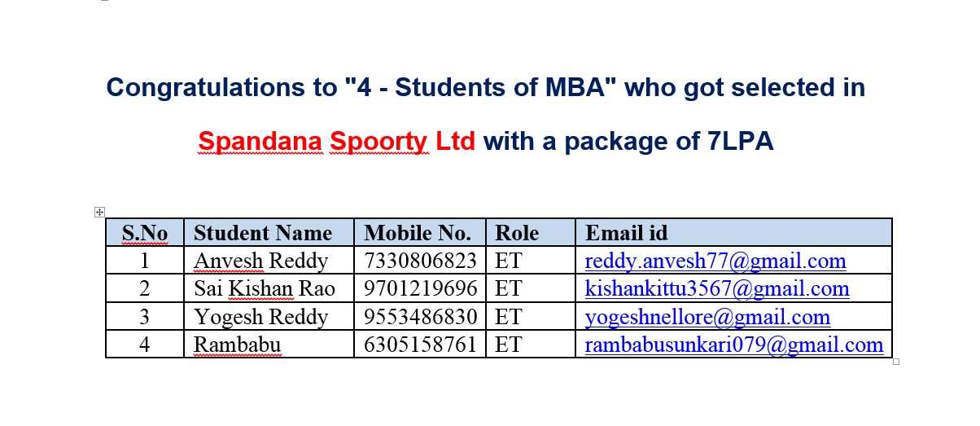Click the table move handle icon
This screenshot has height=426, width=980.
pyautogui.click(x=99, y=213)
